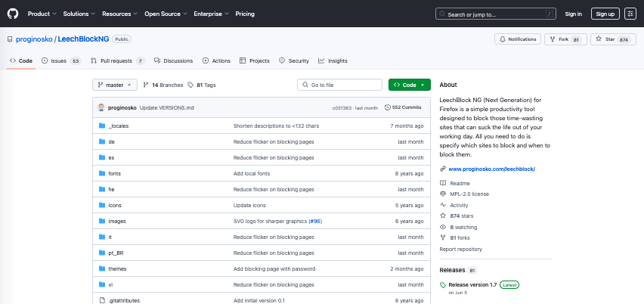Screen dimensions: 644x304
Task: Click the Code tab icon
Action: click(13, 60)
